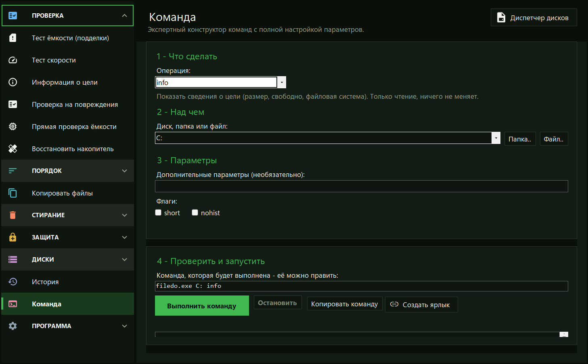This screenshot has height=364, width=588.
Task: Collapse the ПРОВЕРКА section chevron
Action: [x=124, y=16]
